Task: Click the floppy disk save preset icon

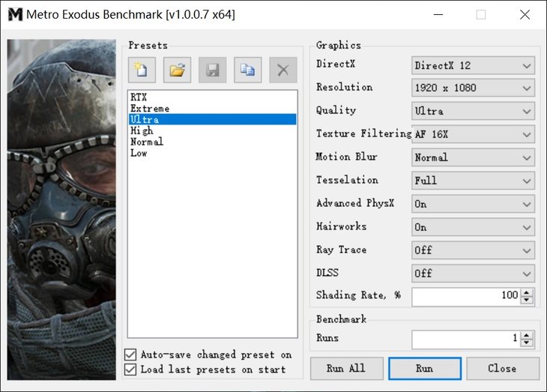Action: click(213, 70)
